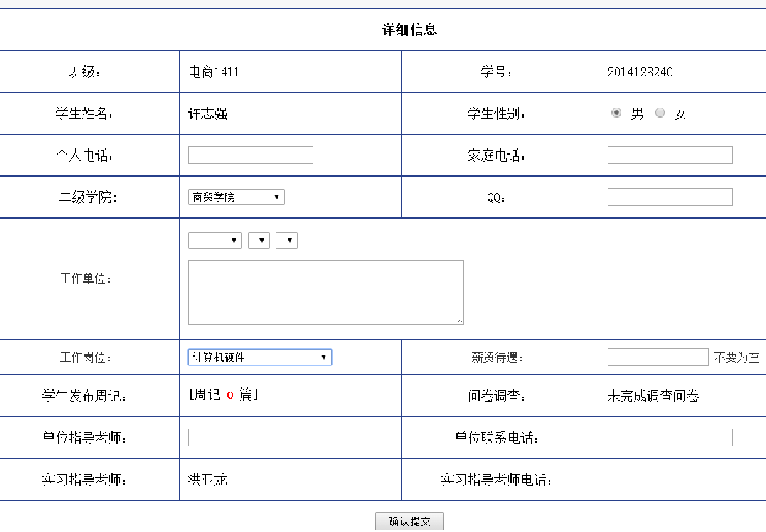This screenshot has height=532, width=766.
Task: Click the 学生发布周记 label
Action: (x=85, y=396)
